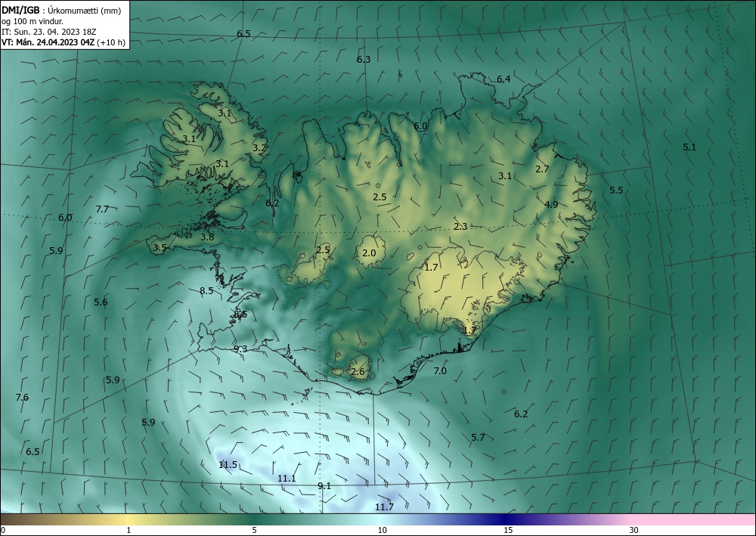
Task: Pick the dark navy segment of the color scale
Action: click(x=503, y=519)
